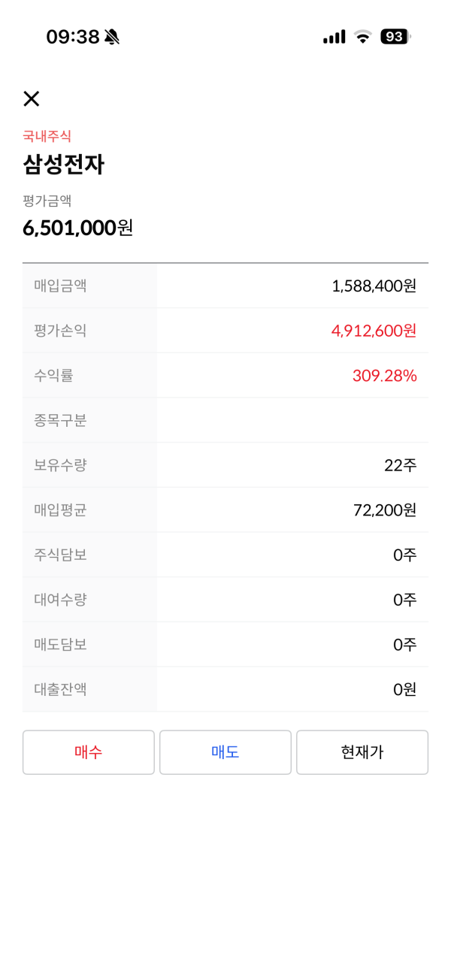Select the 평가손익 value 4,912,600원
Screen dimensions: 451x980
coord(374,331)
